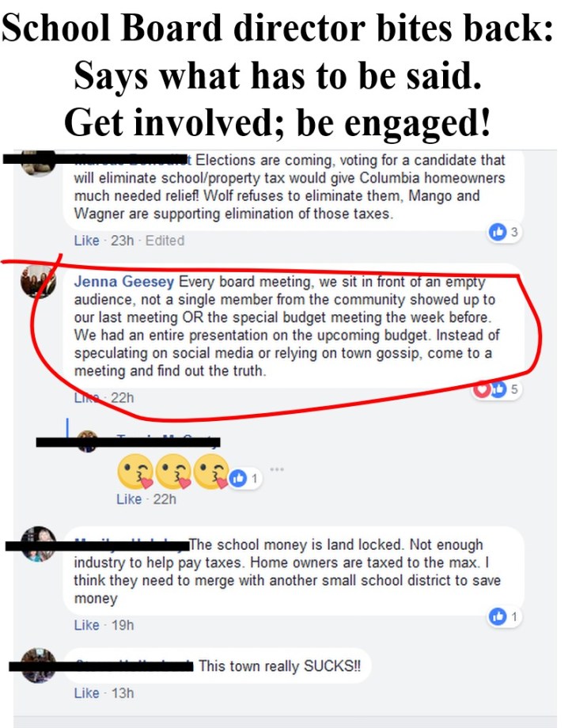Click the third kissing face emoji
This screenshot has width=572, height=728.
211,472
